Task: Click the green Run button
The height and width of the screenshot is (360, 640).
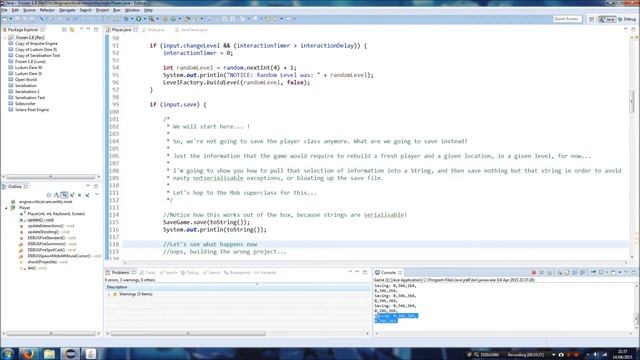Action: click(x=139, y=19)
